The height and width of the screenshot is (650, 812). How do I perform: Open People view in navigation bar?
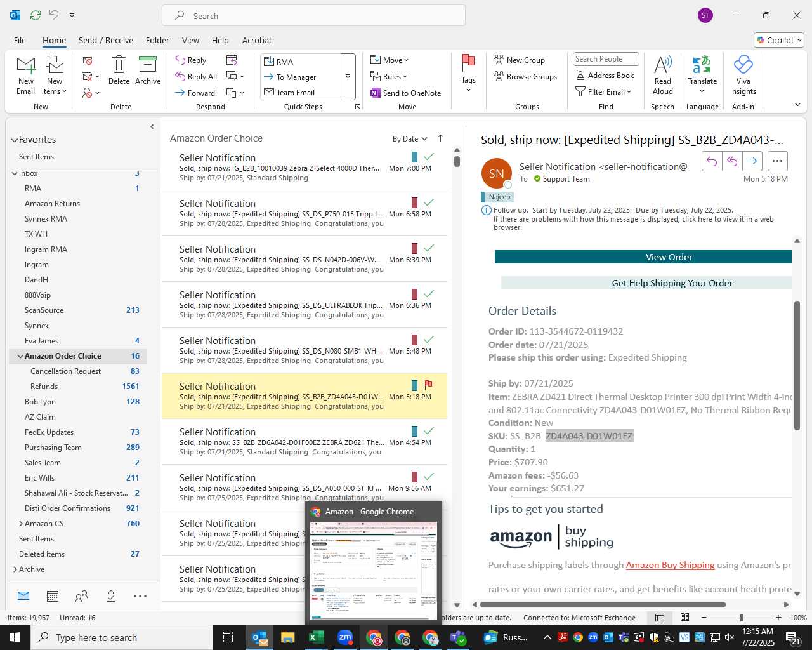click(81, 596)
